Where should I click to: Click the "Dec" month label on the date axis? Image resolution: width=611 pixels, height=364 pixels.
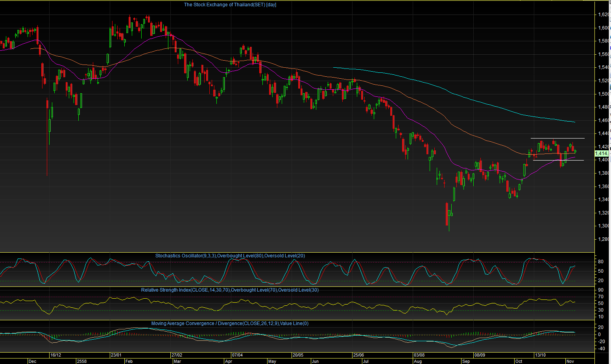(32, 361)
